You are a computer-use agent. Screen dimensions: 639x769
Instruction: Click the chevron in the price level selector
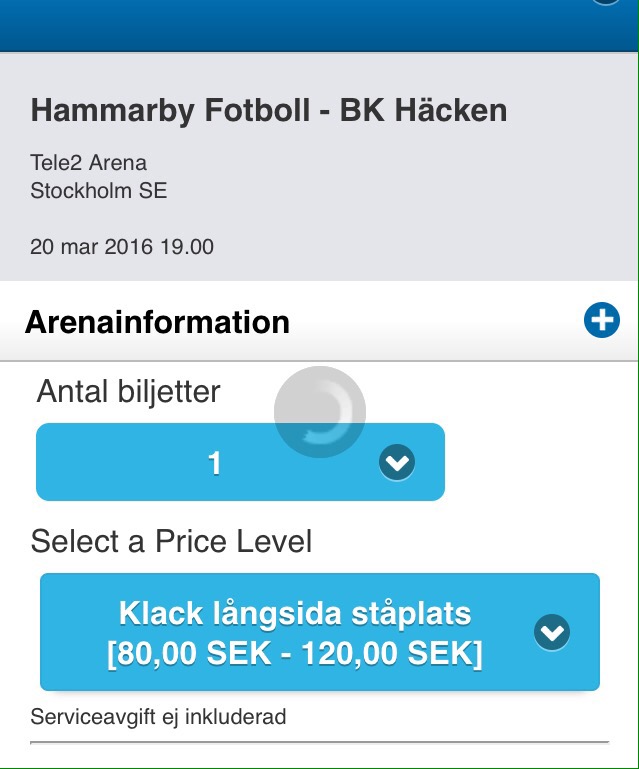552,632
